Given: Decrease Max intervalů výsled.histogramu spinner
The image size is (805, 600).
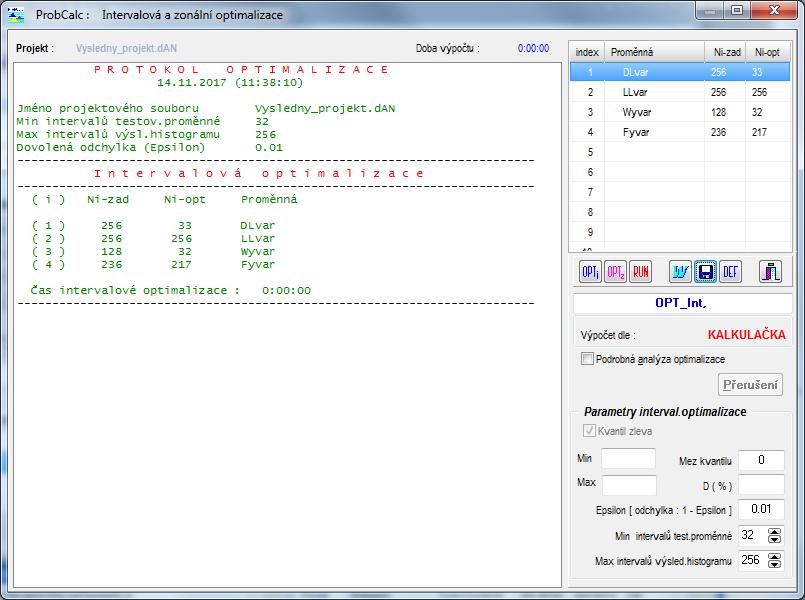Looking at the screenshot, I should click(774, 564).
